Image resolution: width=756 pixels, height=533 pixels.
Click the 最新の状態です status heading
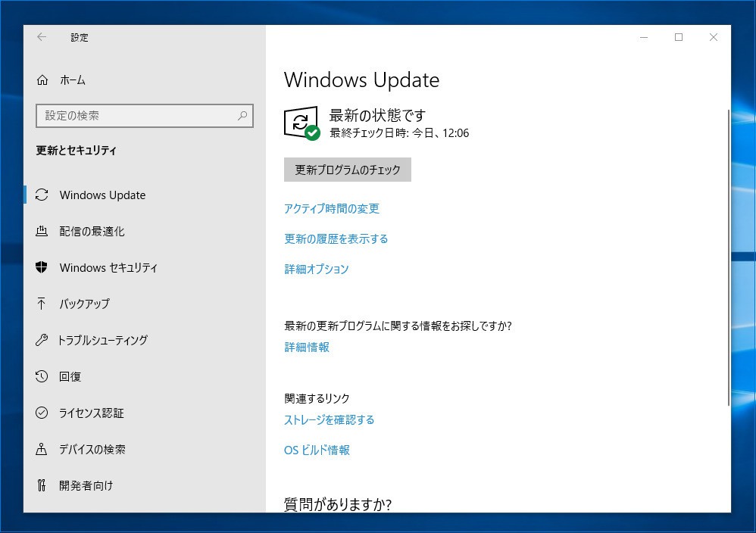tap(377, 115)
